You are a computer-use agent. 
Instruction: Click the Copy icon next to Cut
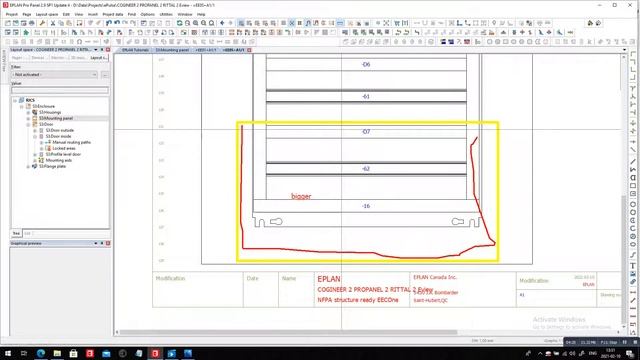point(61,23)
